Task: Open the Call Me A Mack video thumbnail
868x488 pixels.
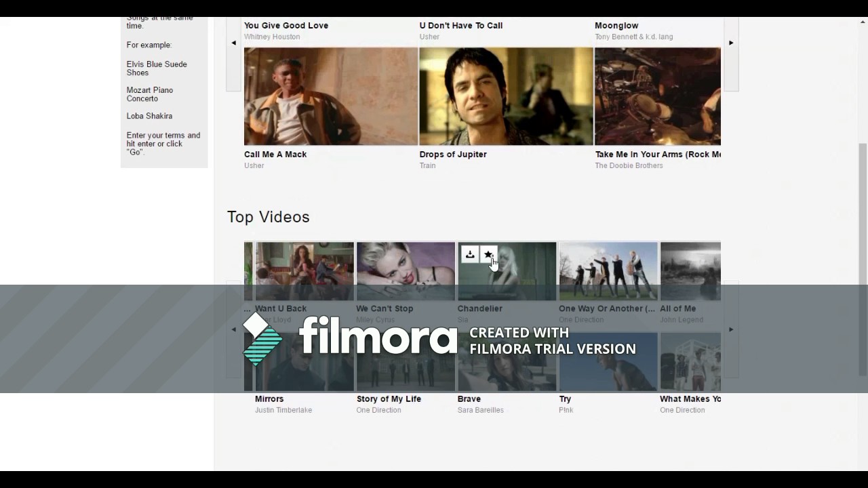Action: pyautogui.click(x=331, y=96)
